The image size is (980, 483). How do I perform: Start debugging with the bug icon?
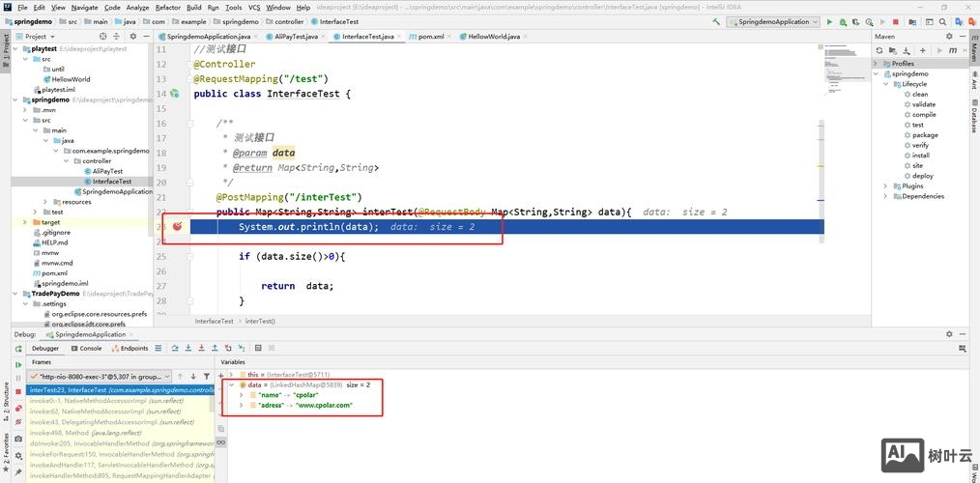pyautogui.click(x=843, y=22)
